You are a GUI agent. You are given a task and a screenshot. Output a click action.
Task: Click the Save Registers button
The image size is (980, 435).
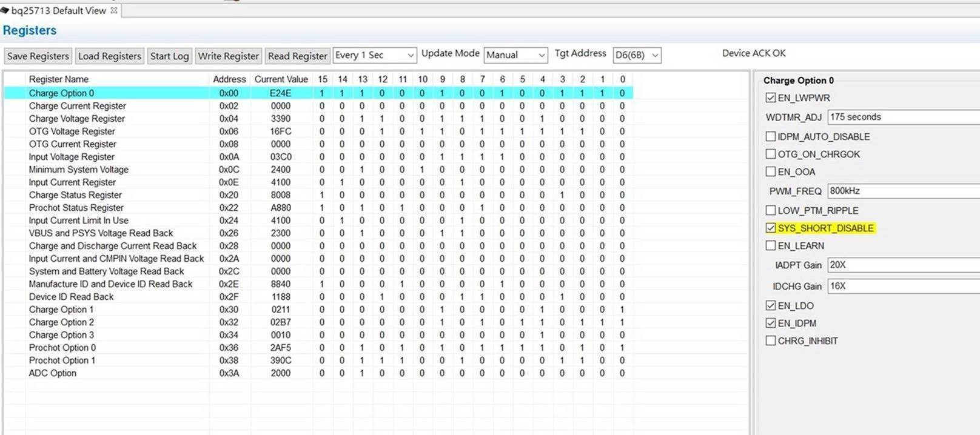click(x=38, y=56)
